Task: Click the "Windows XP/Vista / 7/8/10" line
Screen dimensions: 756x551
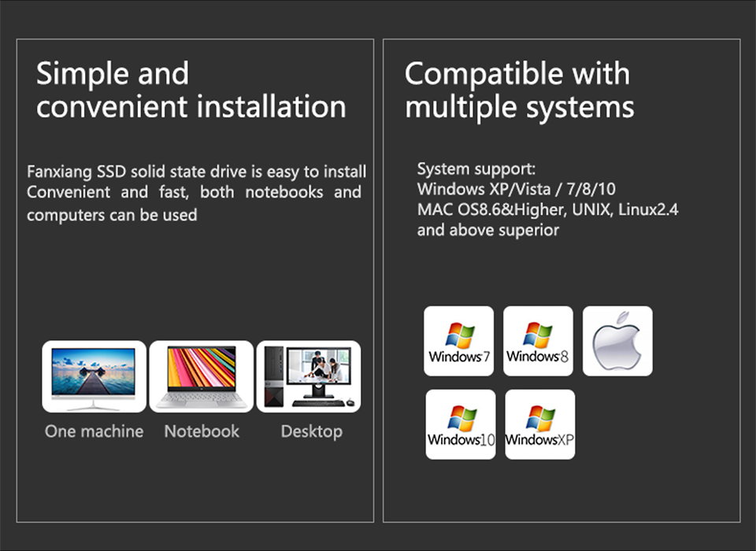Action: pyautogui.click(x=517, y=189)
